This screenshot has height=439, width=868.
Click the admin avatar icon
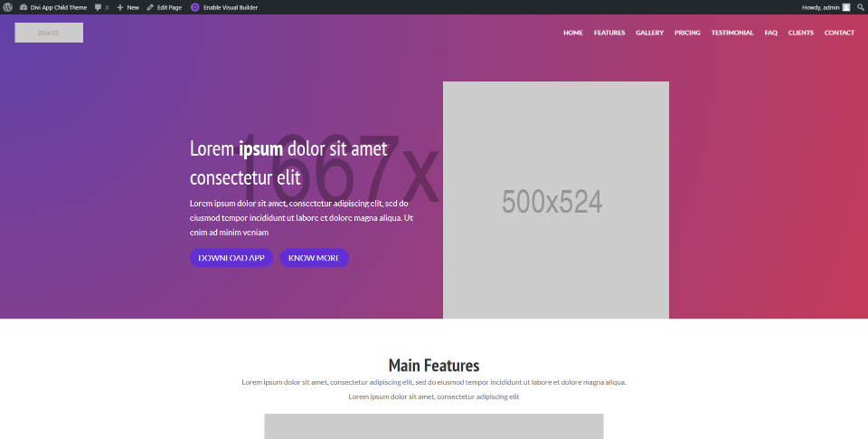pyautogui.click(x=846, y=7)
